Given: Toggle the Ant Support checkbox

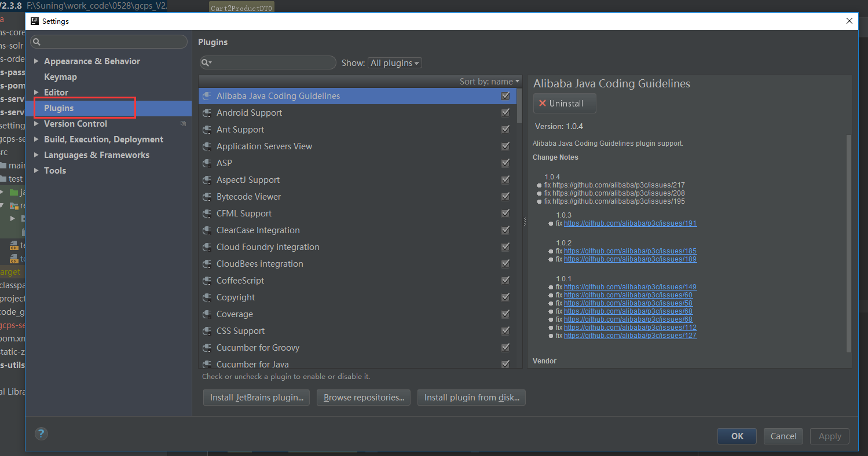Looking at the screenshot, I should (506, 130).
